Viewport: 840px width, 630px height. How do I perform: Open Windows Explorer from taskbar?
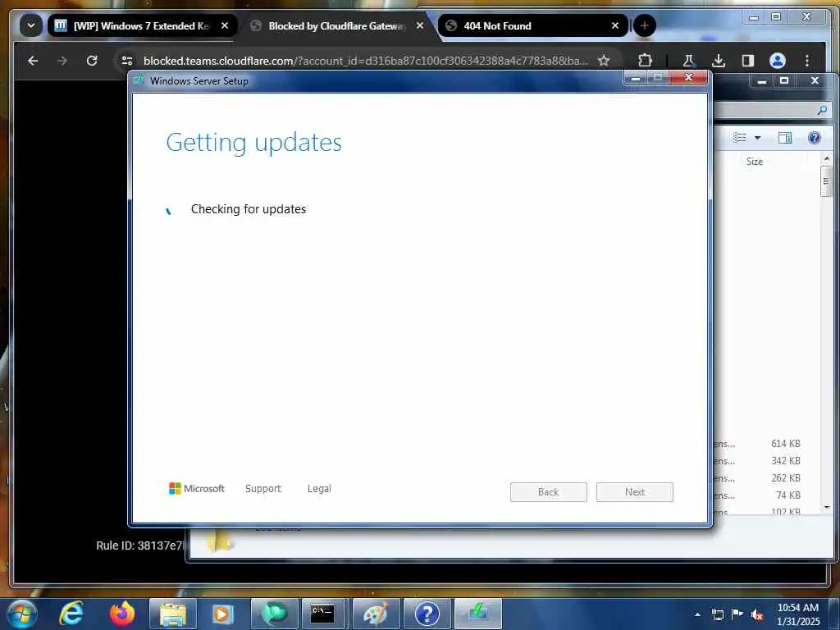tap(172, 614)
